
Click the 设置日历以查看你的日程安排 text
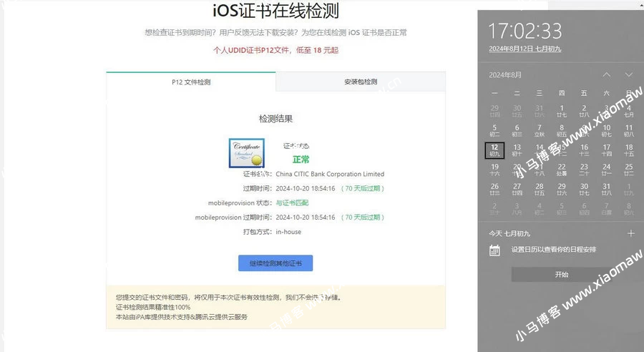tap(553, 250)
